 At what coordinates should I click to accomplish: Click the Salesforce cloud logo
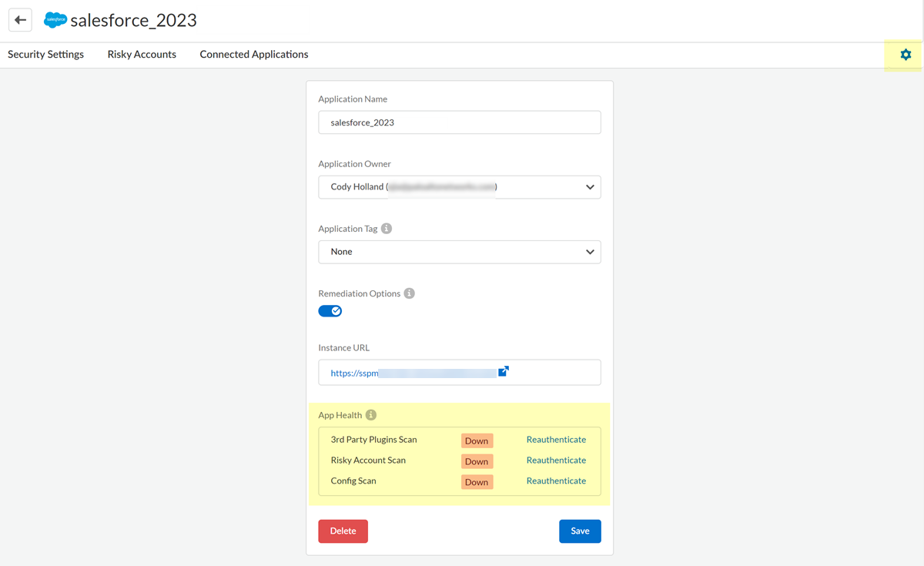[x=55, y=20]
